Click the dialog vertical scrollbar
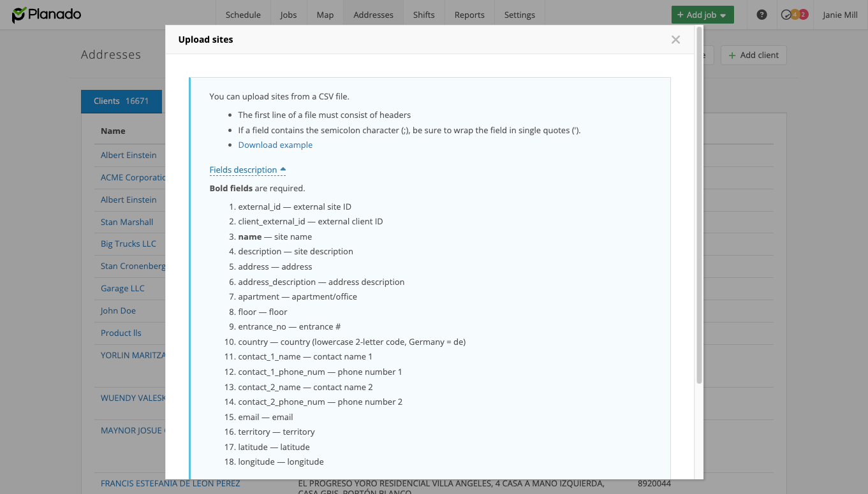The width and height of the screenshot is (868, 494). tap(699, 204)
